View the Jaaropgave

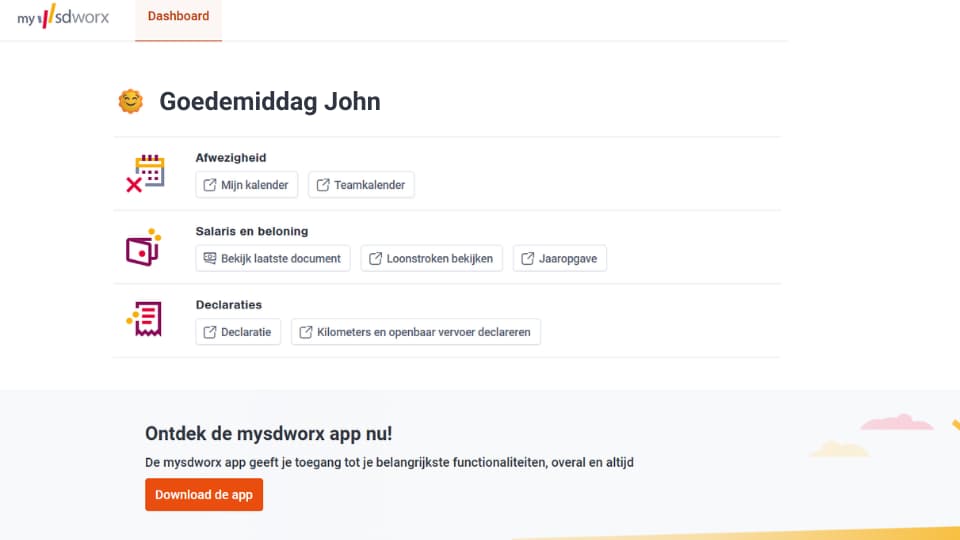tap(560, 258)
